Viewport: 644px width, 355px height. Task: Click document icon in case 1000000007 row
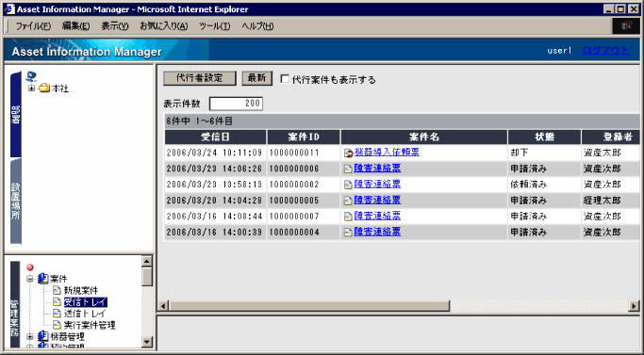pyautogui.click(x=348, y=217)
